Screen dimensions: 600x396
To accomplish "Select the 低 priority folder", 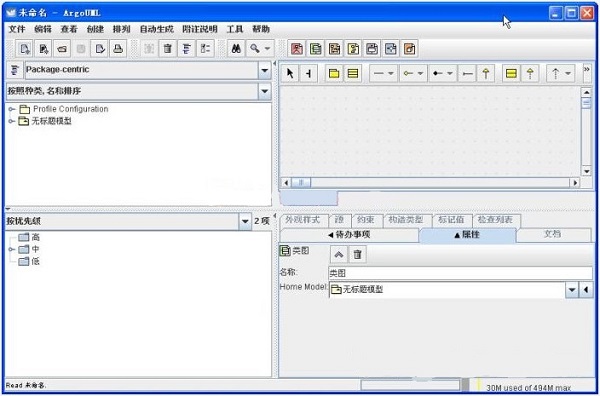I will point(29,262).
